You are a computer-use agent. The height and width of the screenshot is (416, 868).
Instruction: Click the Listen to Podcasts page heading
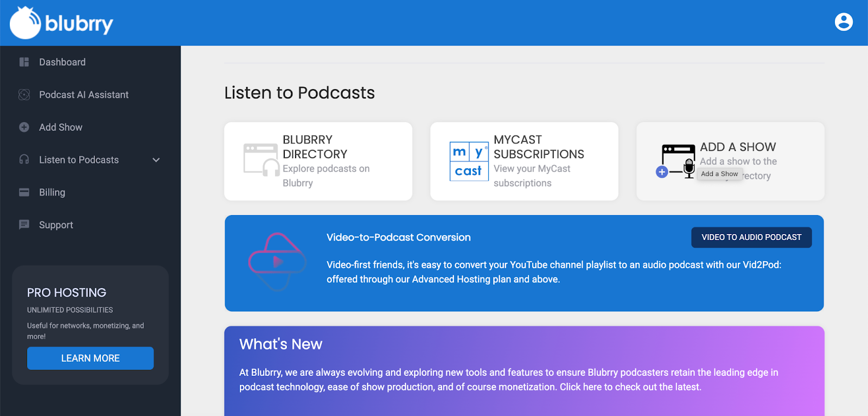(x=299, y=93)
